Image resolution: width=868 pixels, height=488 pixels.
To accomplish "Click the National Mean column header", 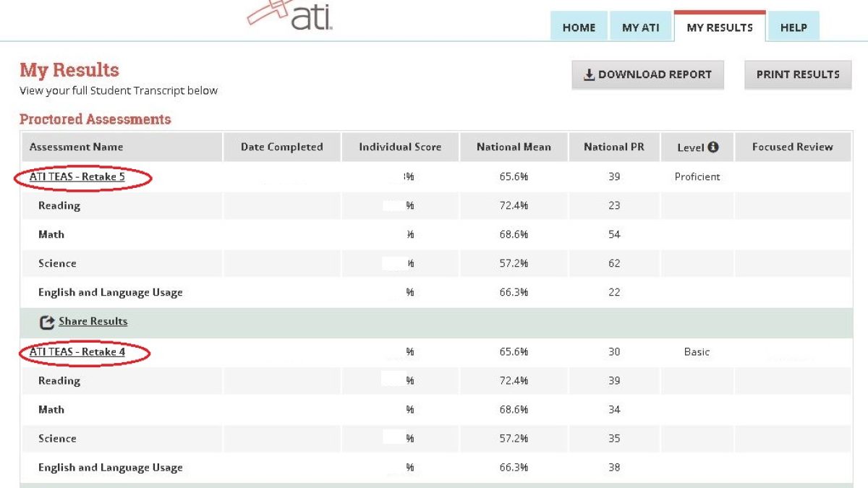I will click(514, 147).
